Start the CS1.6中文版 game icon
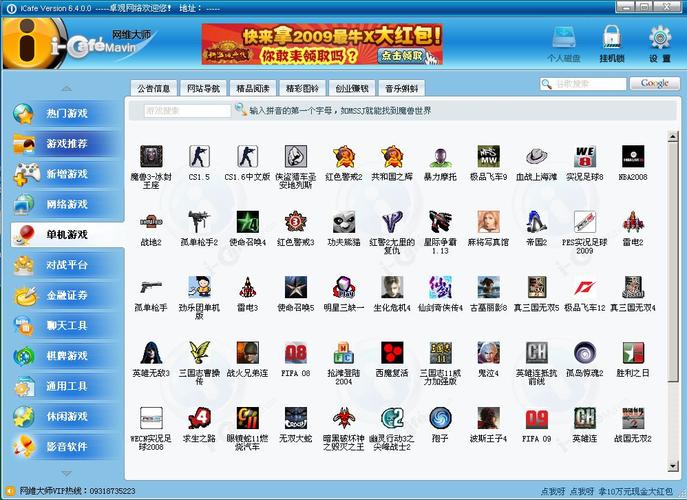 (x=248, y=156)
